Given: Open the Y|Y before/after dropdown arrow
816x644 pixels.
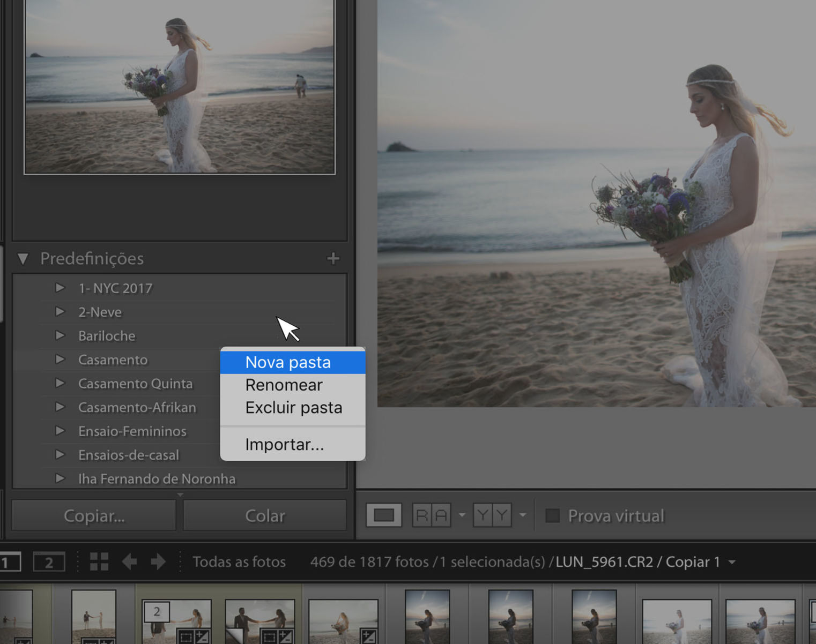Looking at the screenshot, I should pyautogui.click(x=523, y=515).
